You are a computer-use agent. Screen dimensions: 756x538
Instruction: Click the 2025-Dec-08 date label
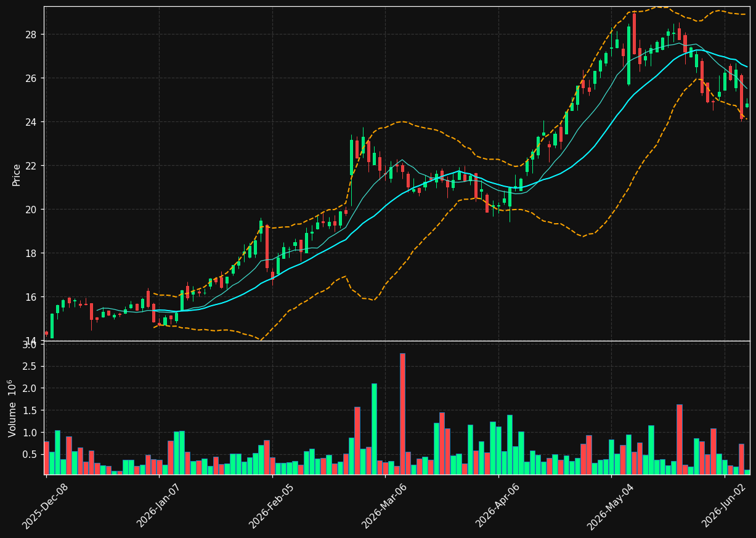point(45,506)
